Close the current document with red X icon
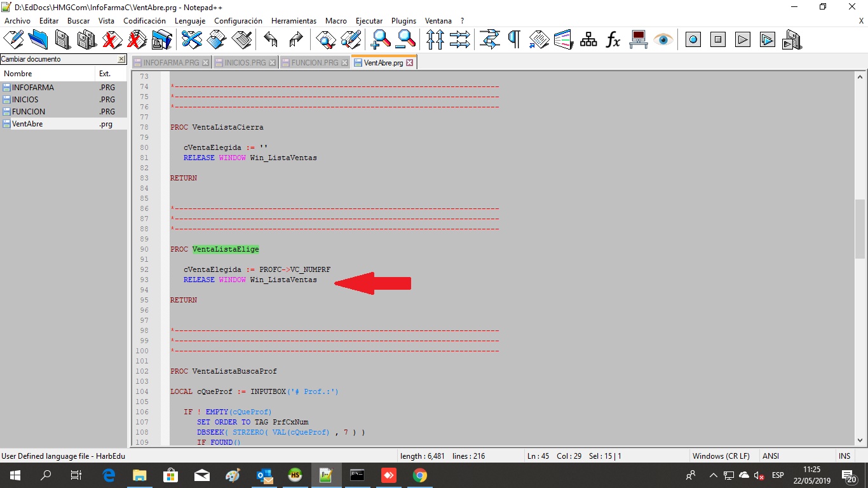This screenshot has width=868, height=488. coord(112,40)
